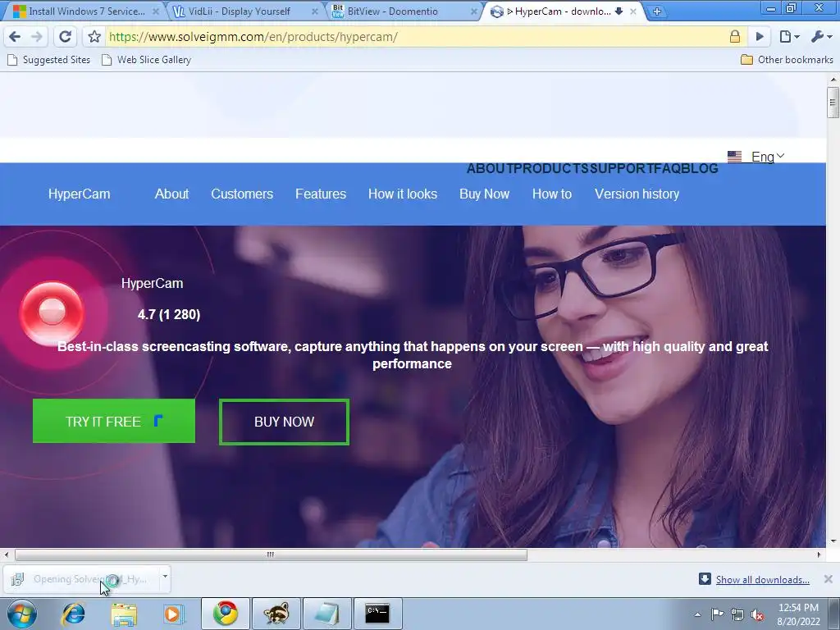Click the browser Back arrow
840x630 pixels.
click(x=15, y=36)
